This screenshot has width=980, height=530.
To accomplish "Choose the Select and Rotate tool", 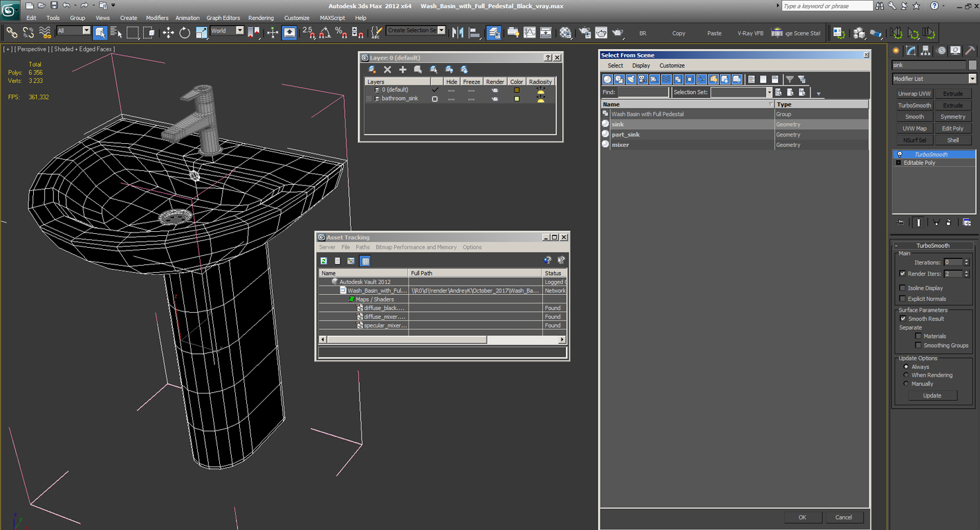I will [x=185, y=32].
